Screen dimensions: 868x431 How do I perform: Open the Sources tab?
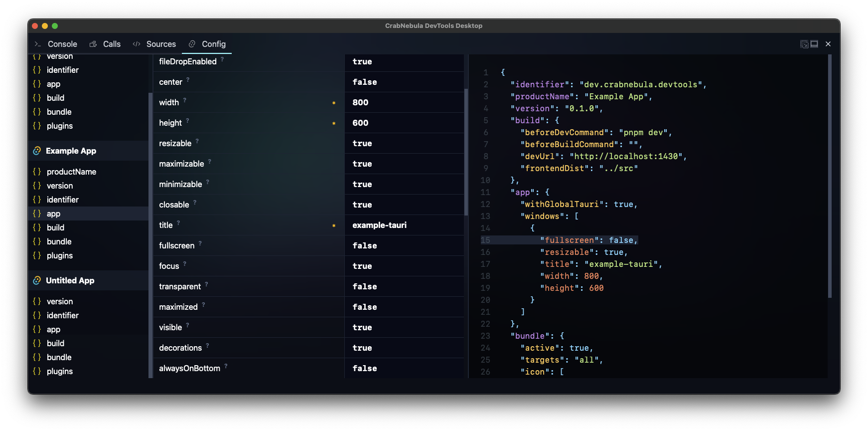coord(154,44)
